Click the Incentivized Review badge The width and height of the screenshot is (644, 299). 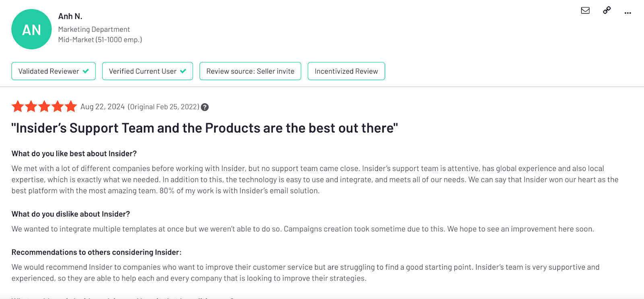(x=346, y=71)
